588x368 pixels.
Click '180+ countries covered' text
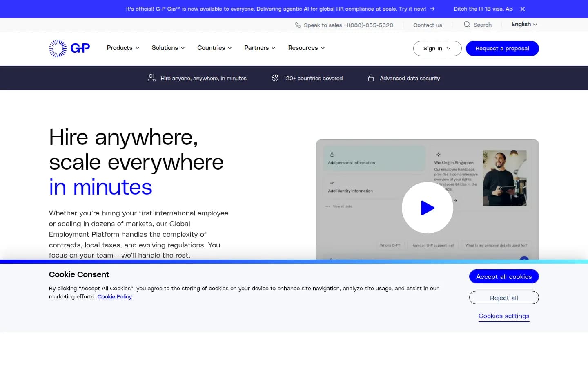point(313,78)
